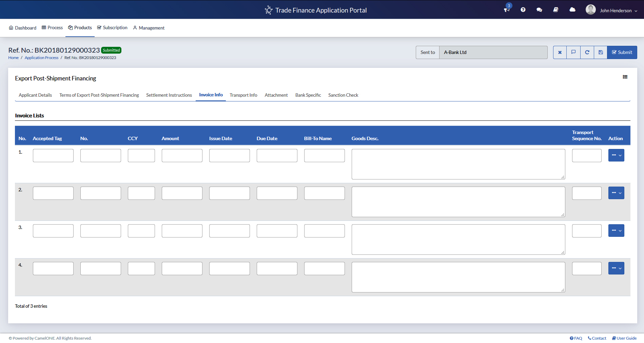
Task: Click the floppy disk save icon
Action: (601, 52)
